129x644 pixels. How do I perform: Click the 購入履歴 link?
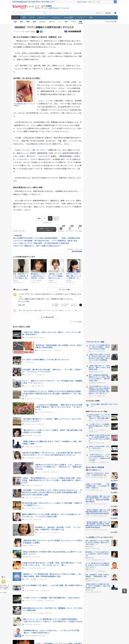[x=108, y=13]
